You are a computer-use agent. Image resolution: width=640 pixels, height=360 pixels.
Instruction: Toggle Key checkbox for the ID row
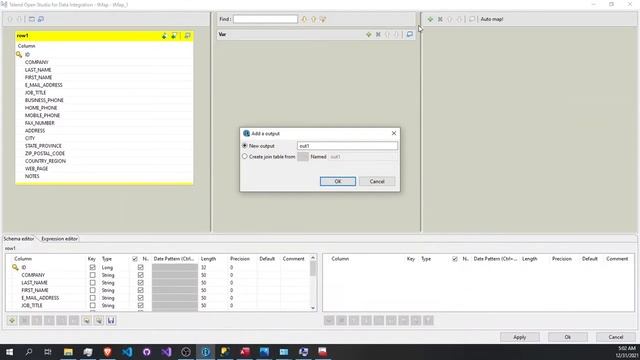pyautogui.click(x=93, y=267)
